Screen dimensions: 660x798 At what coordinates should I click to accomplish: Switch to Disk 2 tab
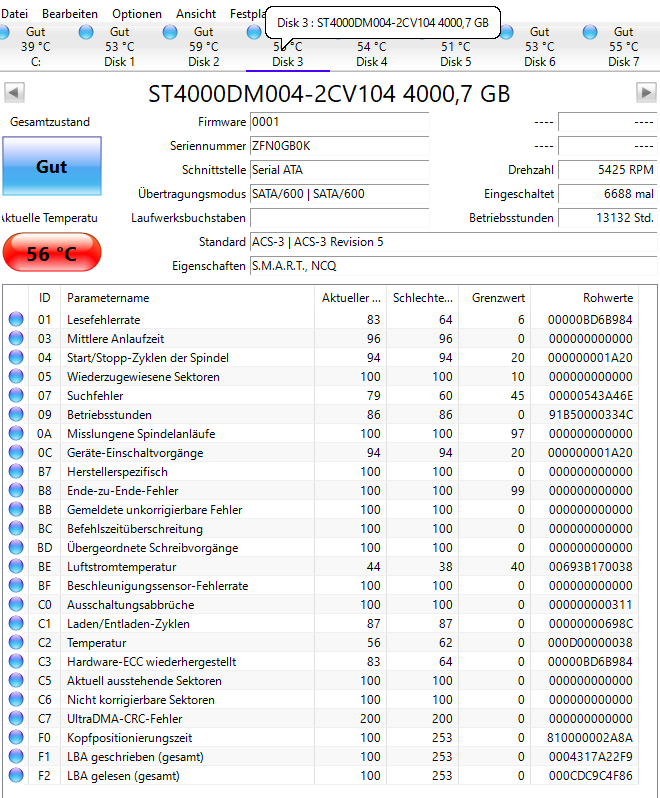(x=204, y=47)
